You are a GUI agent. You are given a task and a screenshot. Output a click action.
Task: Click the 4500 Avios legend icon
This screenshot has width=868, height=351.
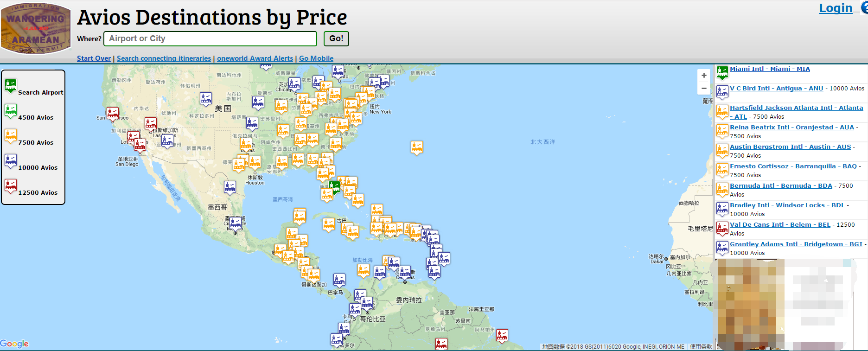(x=11, y=111)
